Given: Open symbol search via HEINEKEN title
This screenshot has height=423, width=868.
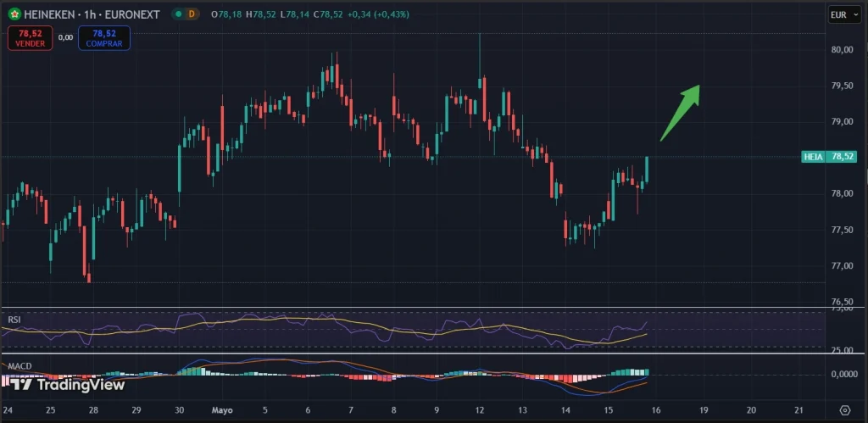Looking at the screenshot, I should coord(50,14).
